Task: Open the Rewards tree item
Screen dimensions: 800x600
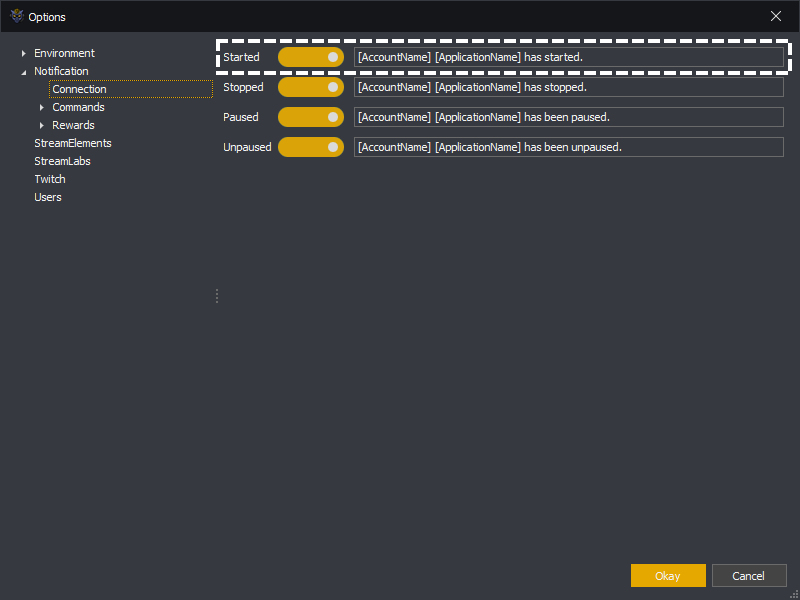Action: click(73, 125)
